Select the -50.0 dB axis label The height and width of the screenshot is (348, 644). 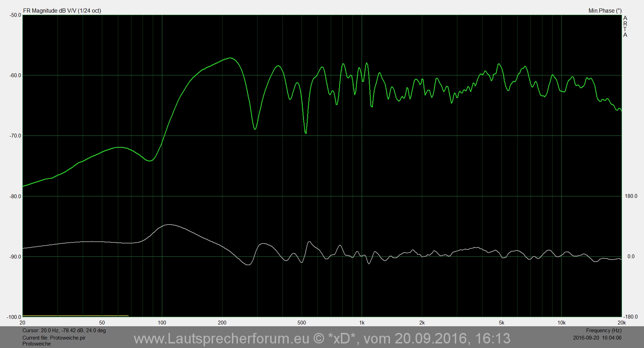tap(15, 15)
